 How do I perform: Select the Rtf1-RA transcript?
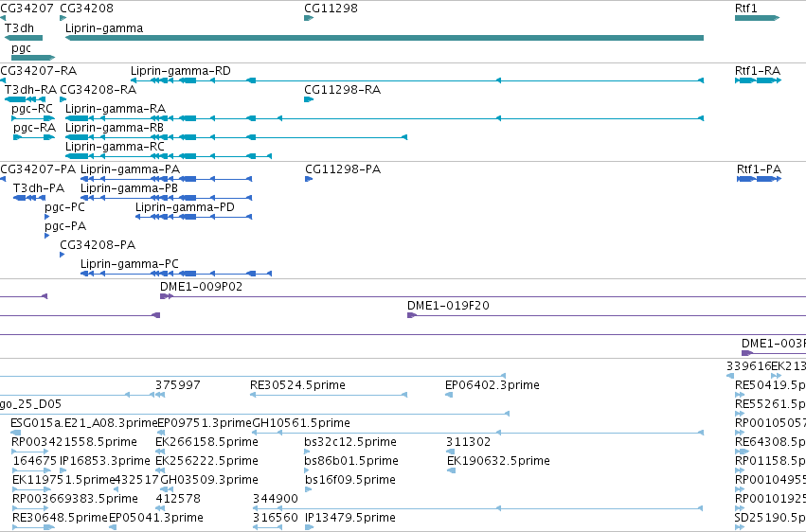(759, 80)
